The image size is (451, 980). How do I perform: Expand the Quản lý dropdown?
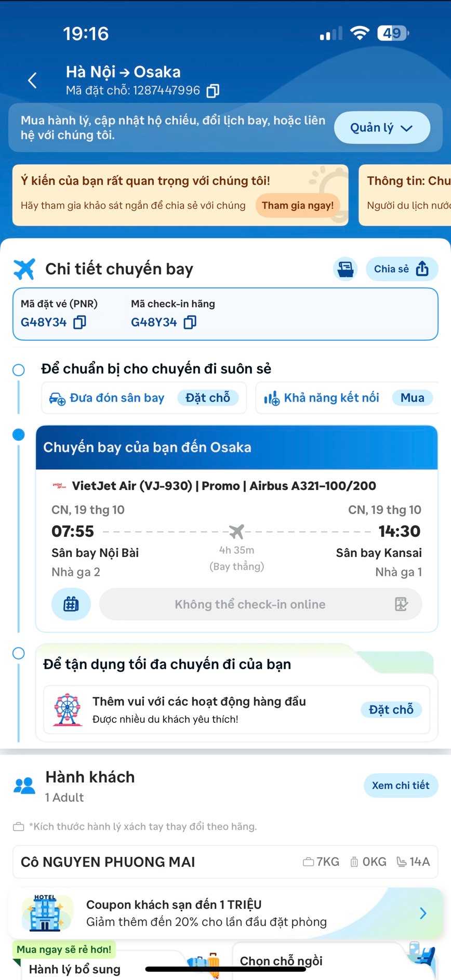(381, 128)
